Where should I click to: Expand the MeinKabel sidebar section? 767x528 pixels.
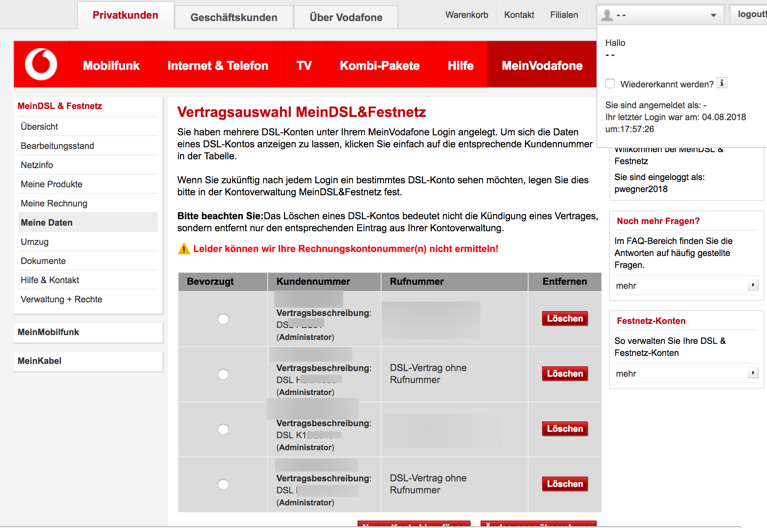pyautogui.click(x=88, y=361)
